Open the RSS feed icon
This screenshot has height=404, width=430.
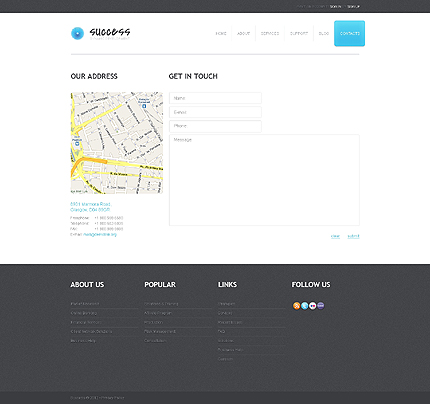(x=296, y=306)
